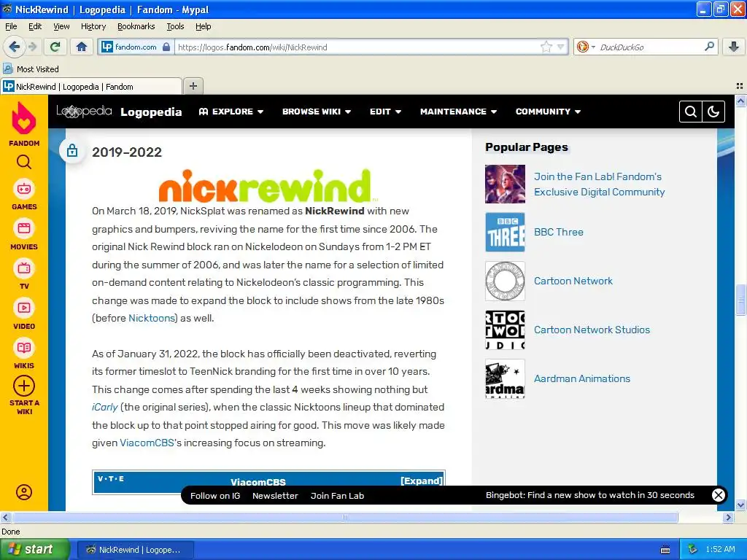Go to the home page icon
Image resolution: width=747 pixels, height=560 pixels.
pos(82,47)
